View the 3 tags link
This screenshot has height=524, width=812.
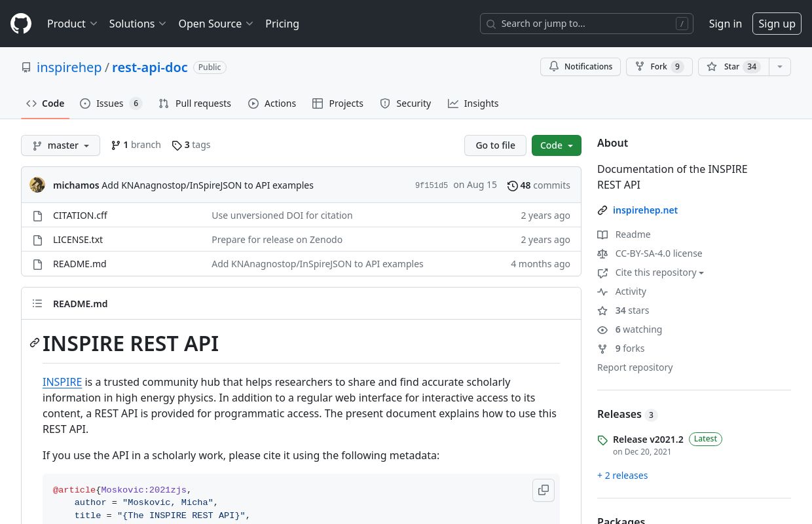tap(191, 145)
